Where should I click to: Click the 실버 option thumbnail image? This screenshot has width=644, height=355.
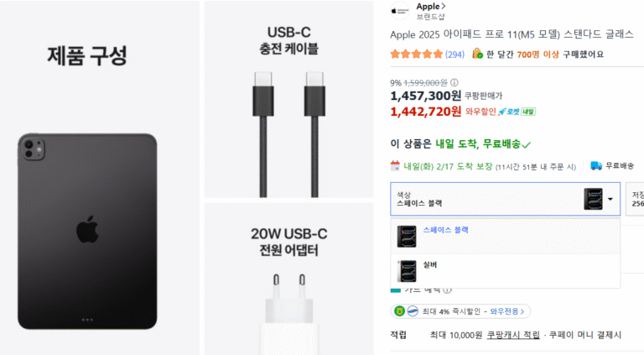(x=407, y=271)
